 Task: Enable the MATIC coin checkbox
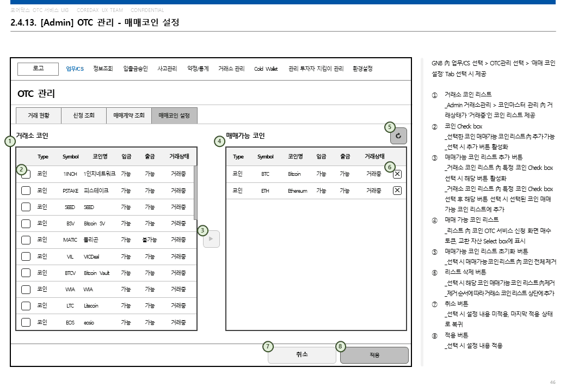point(26,240)
